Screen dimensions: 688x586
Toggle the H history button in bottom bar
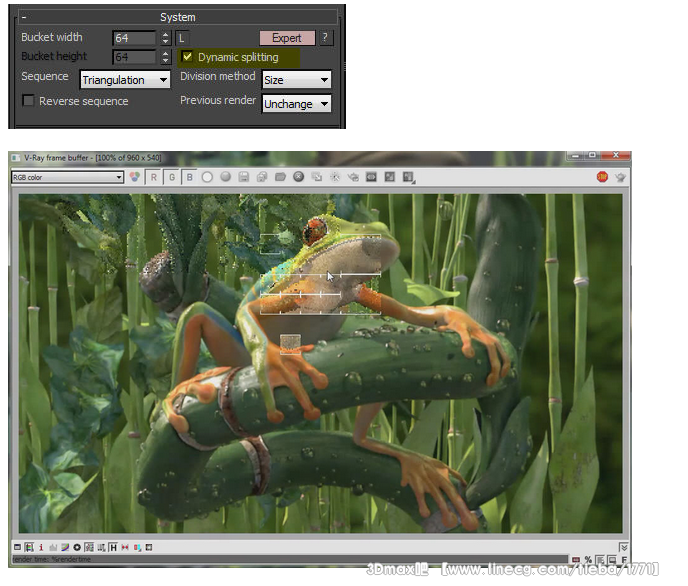click(113, 547)
